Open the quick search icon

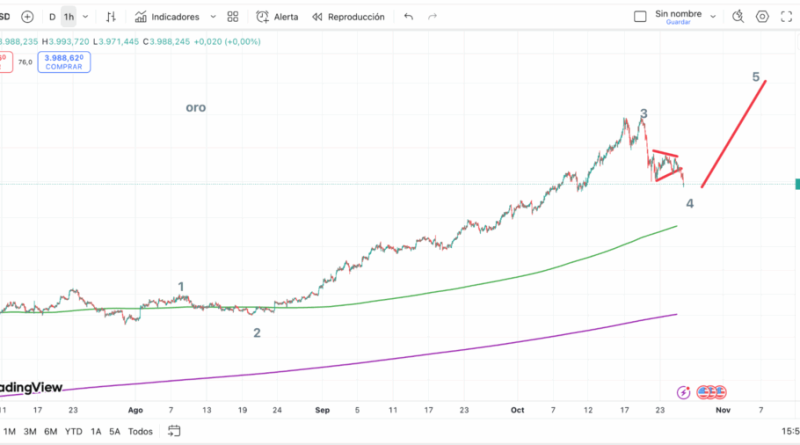[738, 17]
